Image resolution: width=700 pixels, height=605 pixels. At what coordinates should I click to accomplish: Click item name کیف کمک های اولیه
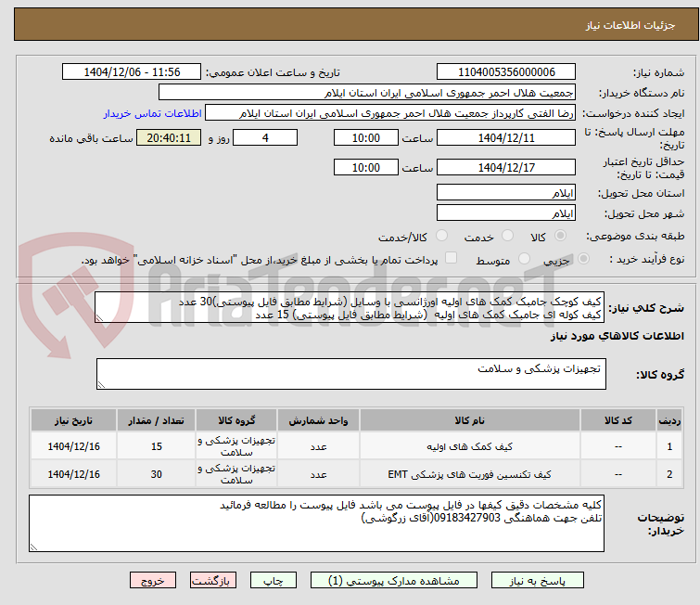click(x=470, y=446)
